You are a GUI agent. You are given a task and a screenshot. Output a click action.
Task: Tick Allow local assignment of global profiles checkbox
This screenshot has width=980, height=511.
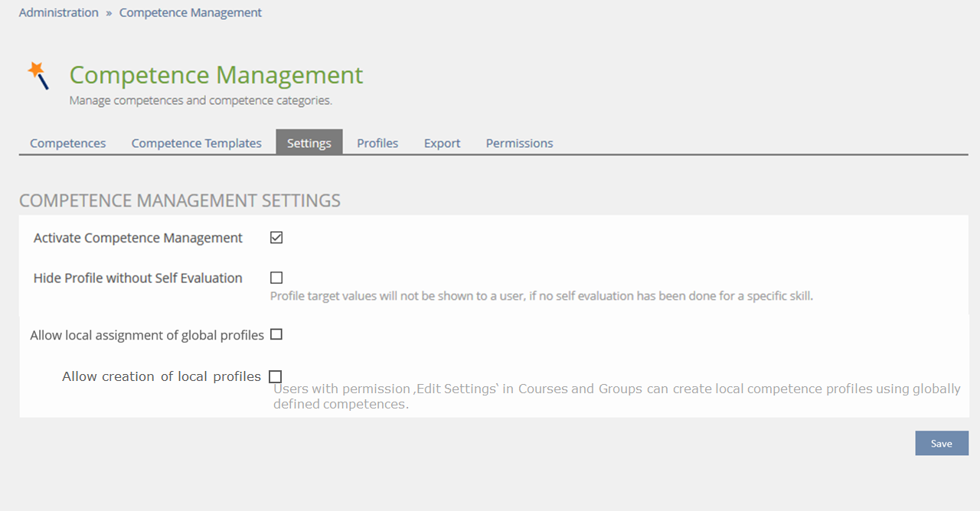276,334
